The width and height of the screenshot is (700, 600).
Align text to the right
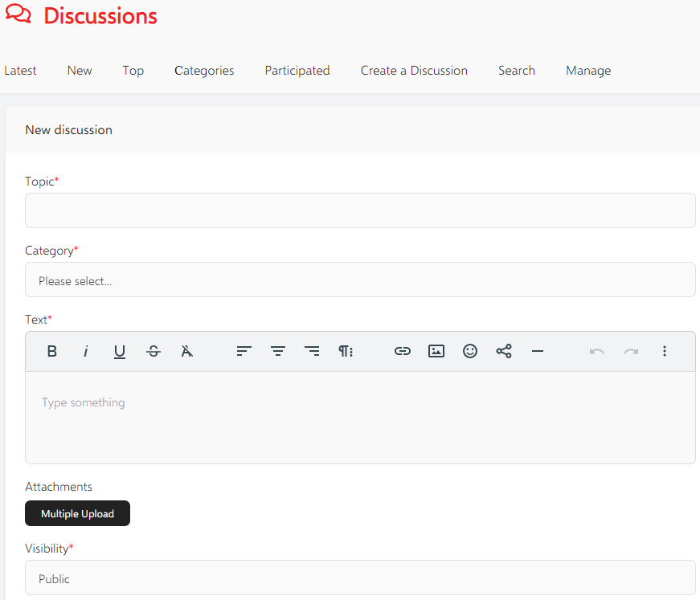click(312, 351)
